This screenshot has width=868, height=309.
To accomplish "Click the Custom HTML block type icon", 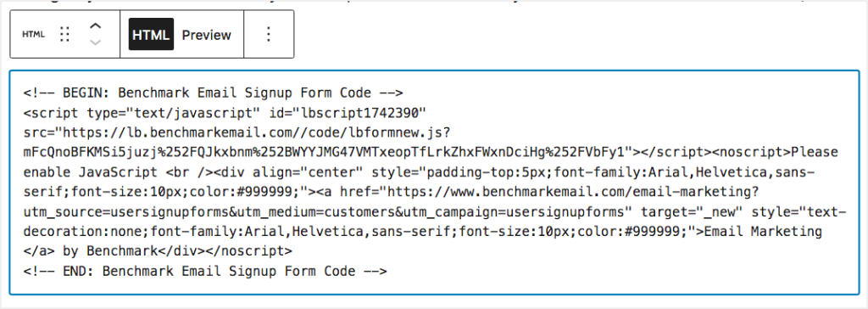I will 33,35.
